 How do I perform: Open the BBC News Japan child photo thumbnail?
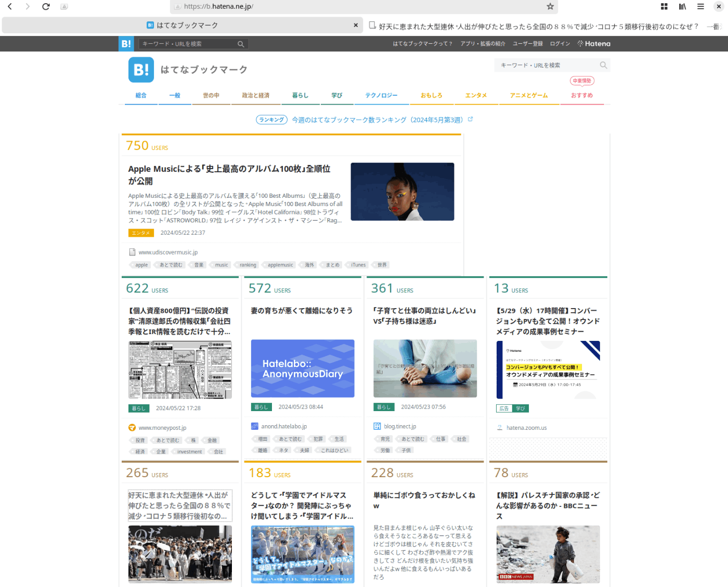[548, 554]
